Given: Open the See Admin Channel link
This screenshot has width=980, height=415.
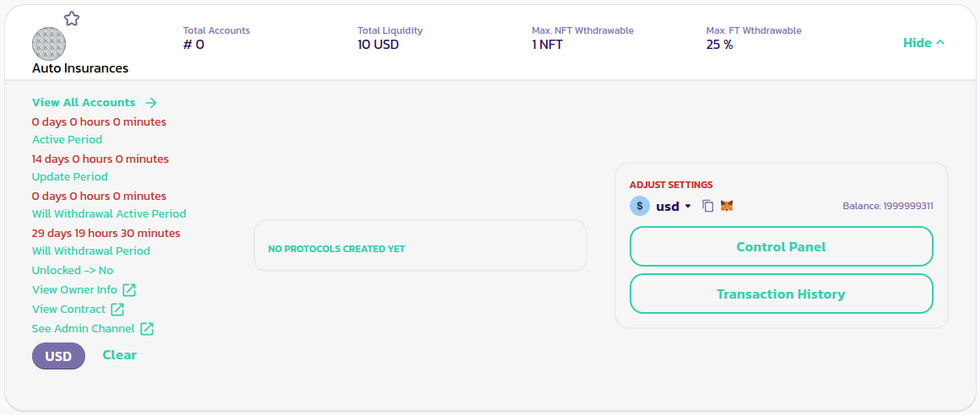Looking at the screenshot, I should (83, 329).
